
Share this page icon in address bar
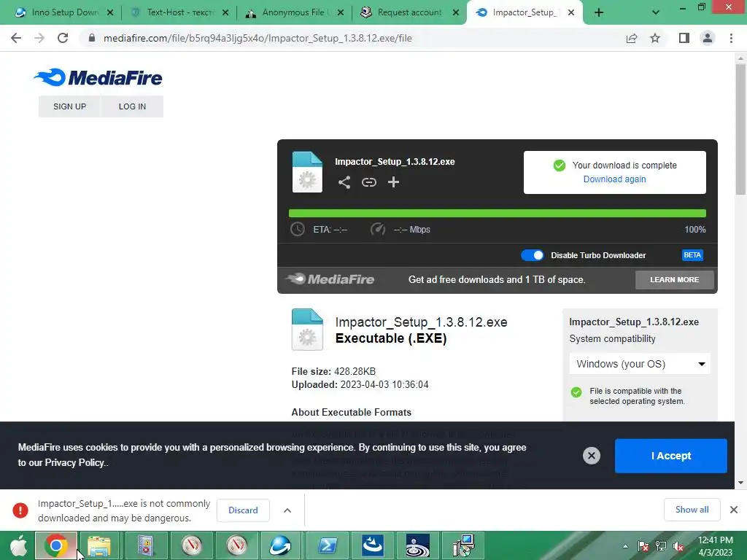[x=632, y=38]
